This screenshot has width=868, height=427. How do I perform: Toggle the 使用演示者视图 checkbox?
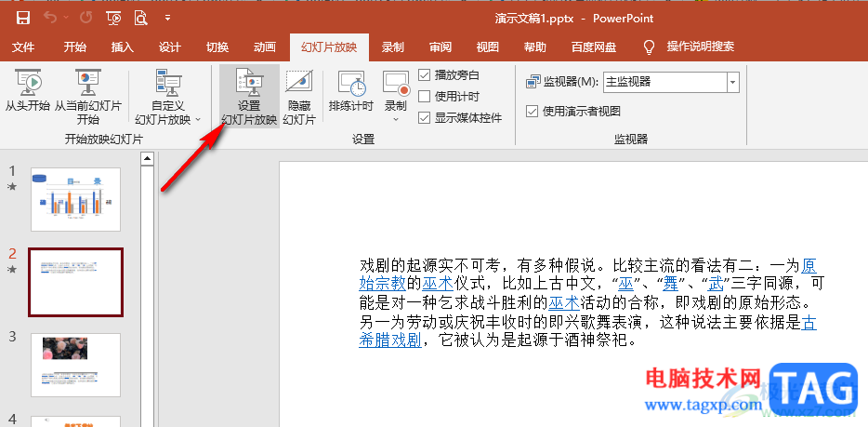click(x=532, y=112)
